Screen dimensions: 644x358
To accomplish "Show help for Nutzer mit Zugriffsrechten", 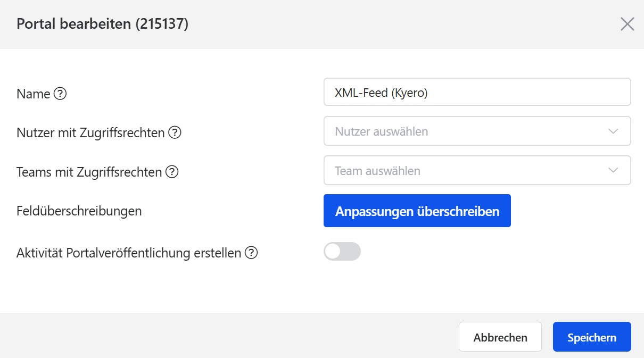I will pyautogui.click(x=175, y=132).
